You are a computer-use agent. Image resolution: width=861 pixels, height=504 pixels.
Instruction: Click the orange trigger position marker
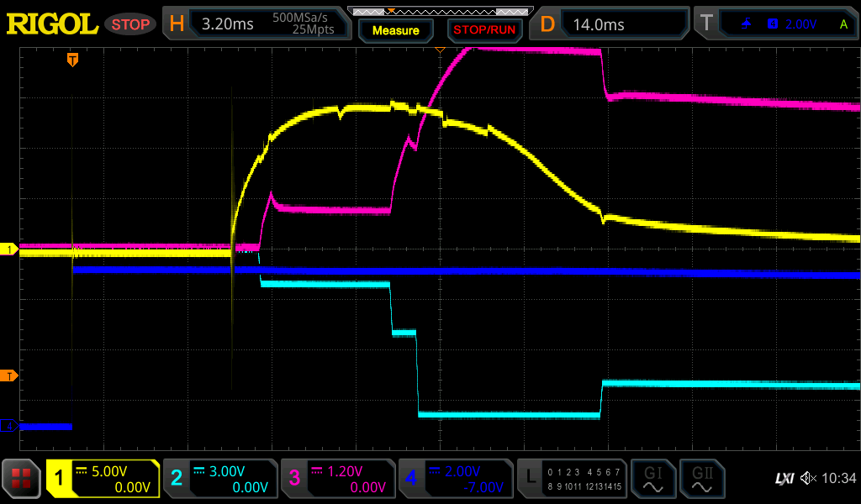pos(73,60)
